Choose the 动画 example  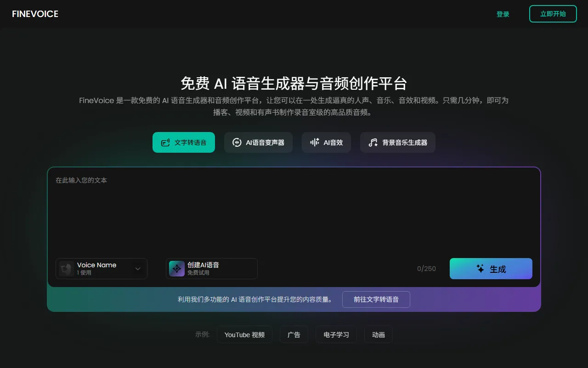click(378, 334)
